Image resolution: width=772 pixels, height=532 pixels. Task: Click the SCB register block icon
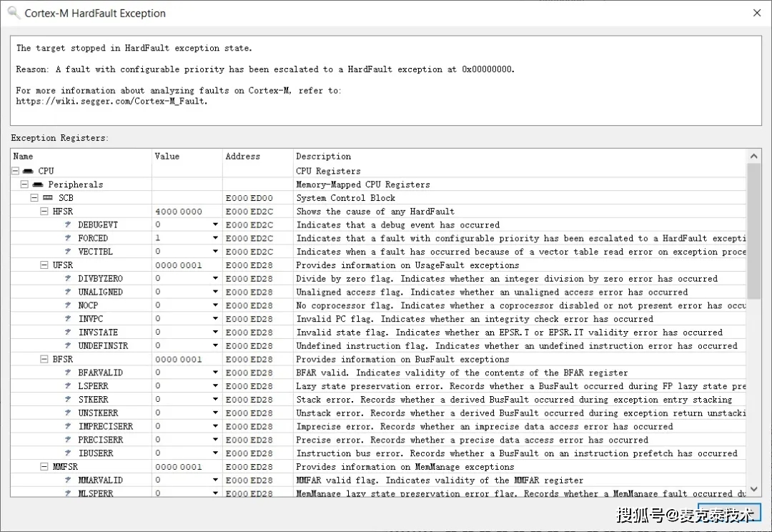pyautogui.click(x=49, y=198)
